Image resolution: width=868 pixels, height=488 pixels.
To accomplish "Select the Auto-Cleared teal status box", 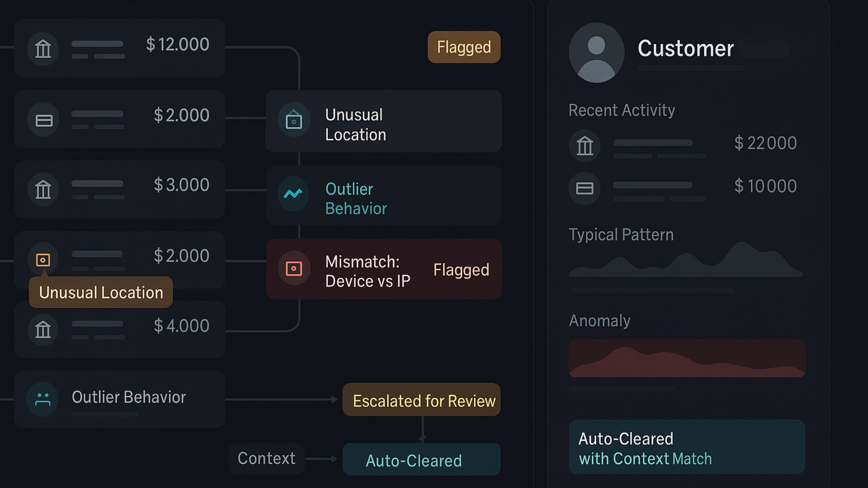I will pyautogui.click(x=421, y=460).
